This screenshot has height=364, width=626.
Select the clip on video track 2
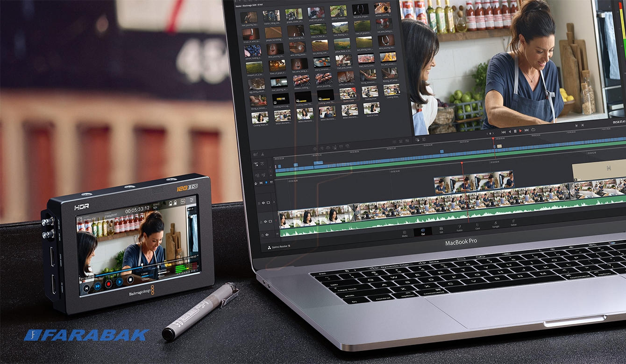point(474,182)
